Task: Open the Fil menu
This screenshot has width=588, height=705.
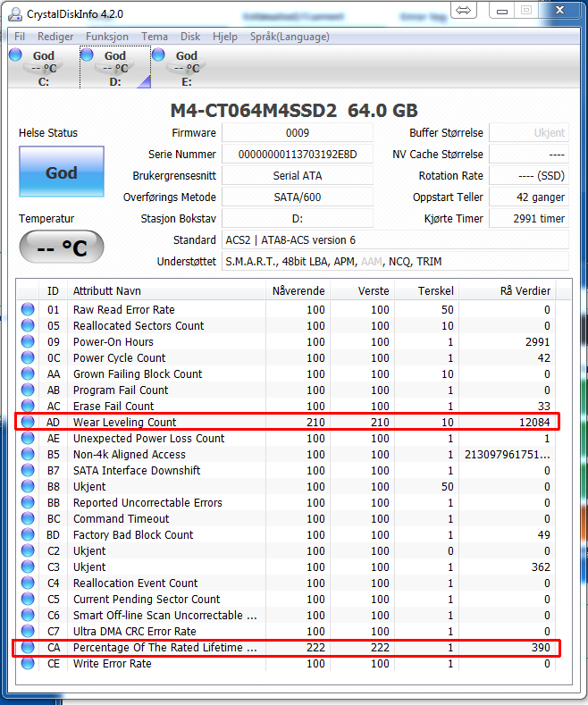Action: click(x=20, y=37)
